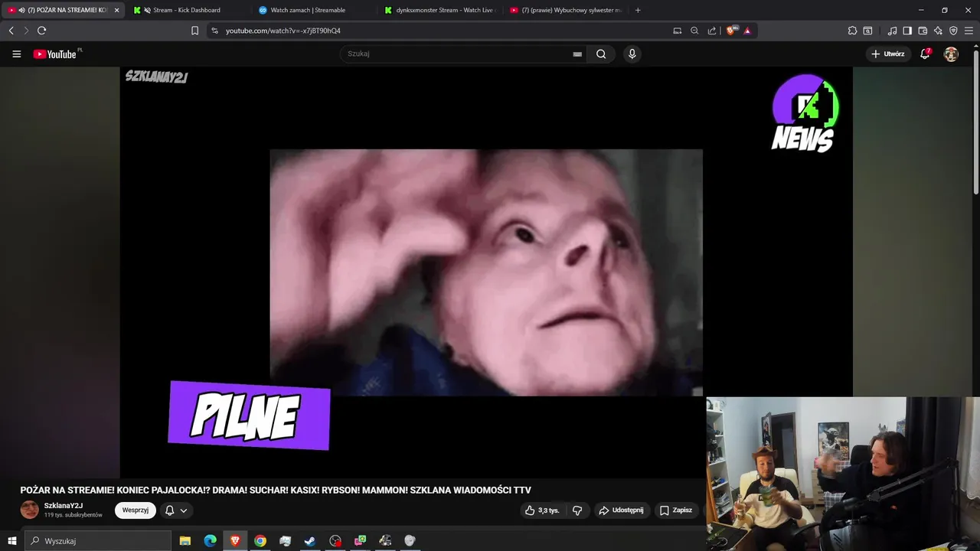The image size is (980, 551).
Task: Open site settings icon left of URL
Action: point(214,31)
